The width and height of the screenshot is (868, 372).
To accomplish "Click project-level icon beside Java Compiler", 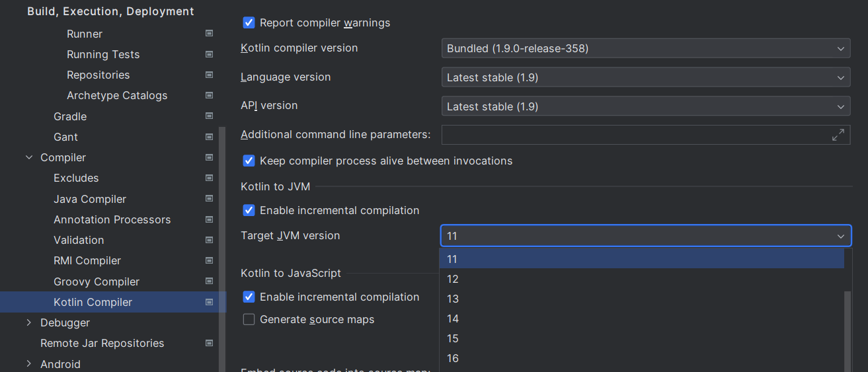I will tap(209, 199).
